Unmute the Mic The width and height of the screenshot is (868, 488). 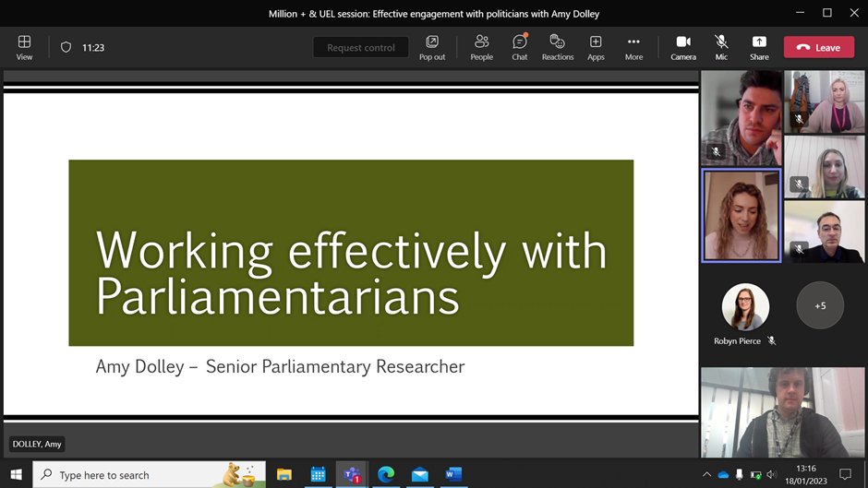721,48
